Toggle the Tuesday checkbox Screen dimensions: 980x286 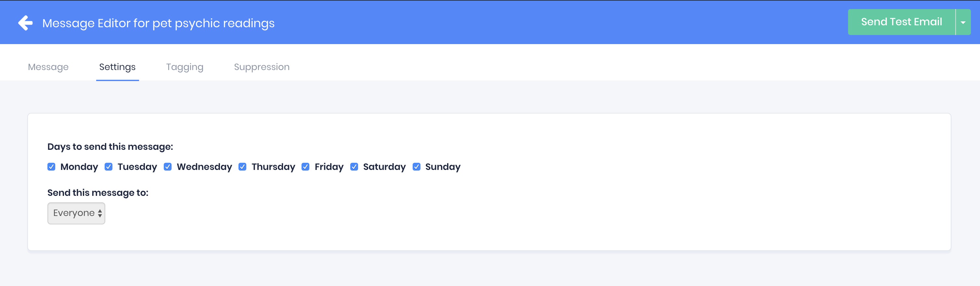109,167
